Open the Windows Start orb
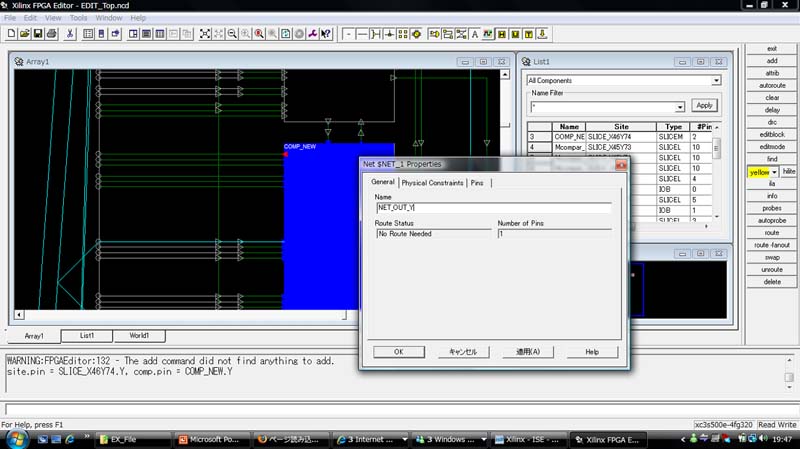 click(x=17, y=439)
